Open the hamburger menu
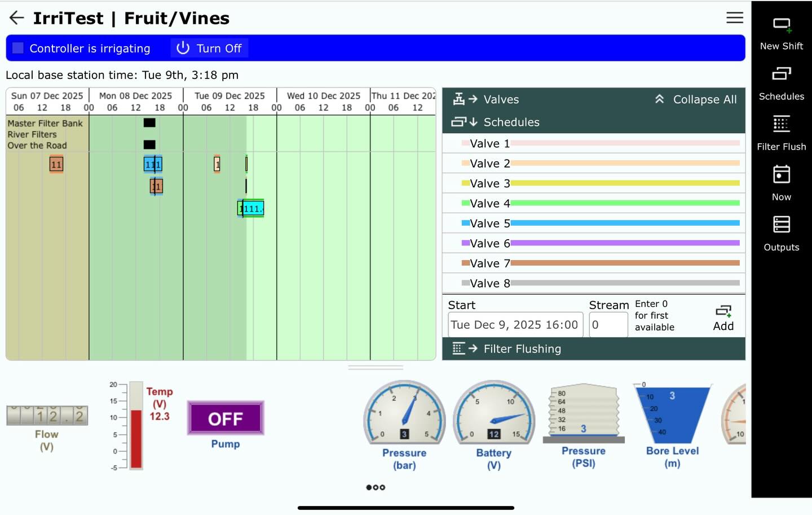 point(734,17)
